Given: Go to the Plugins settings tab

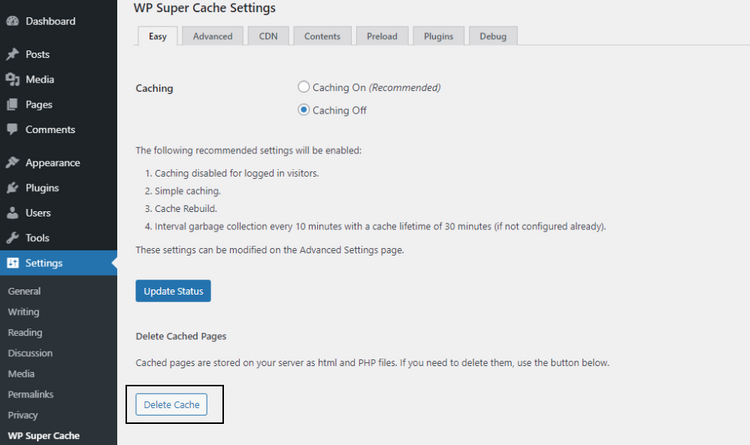Looking at the screenshot, I should click(439, 36).
